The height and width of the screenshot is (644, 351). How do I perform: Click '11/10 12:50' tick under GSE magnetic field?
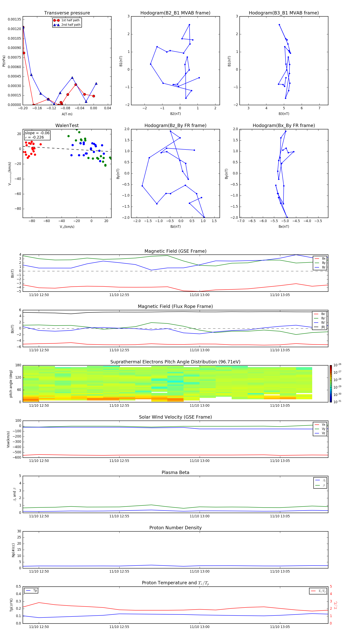[x=39, y=295]
